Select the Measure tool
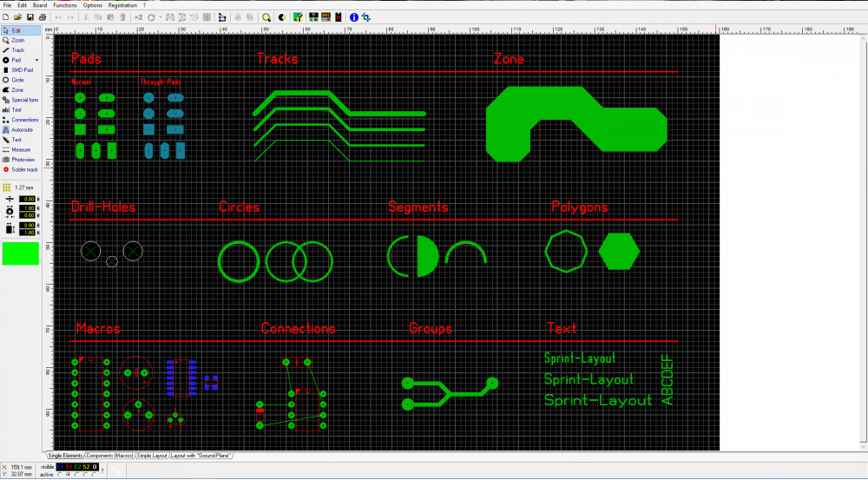 pos(21,150)
